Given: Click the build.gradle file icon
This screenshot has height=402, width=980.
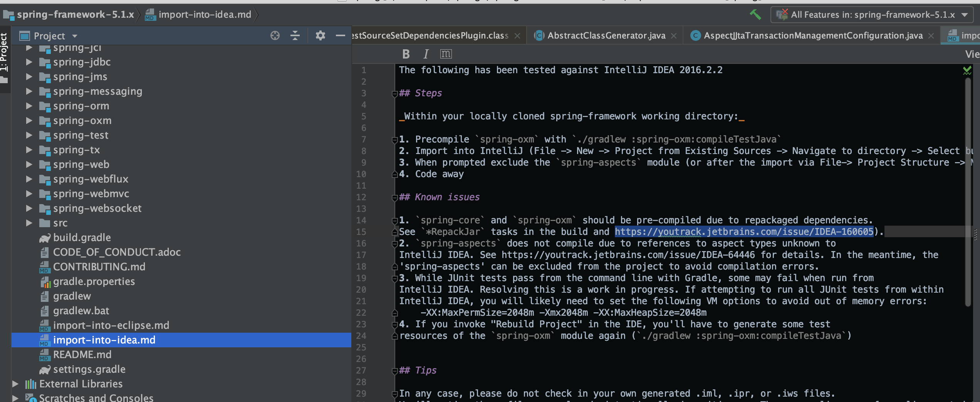Looking at the screenshot, I should [45, 238].
